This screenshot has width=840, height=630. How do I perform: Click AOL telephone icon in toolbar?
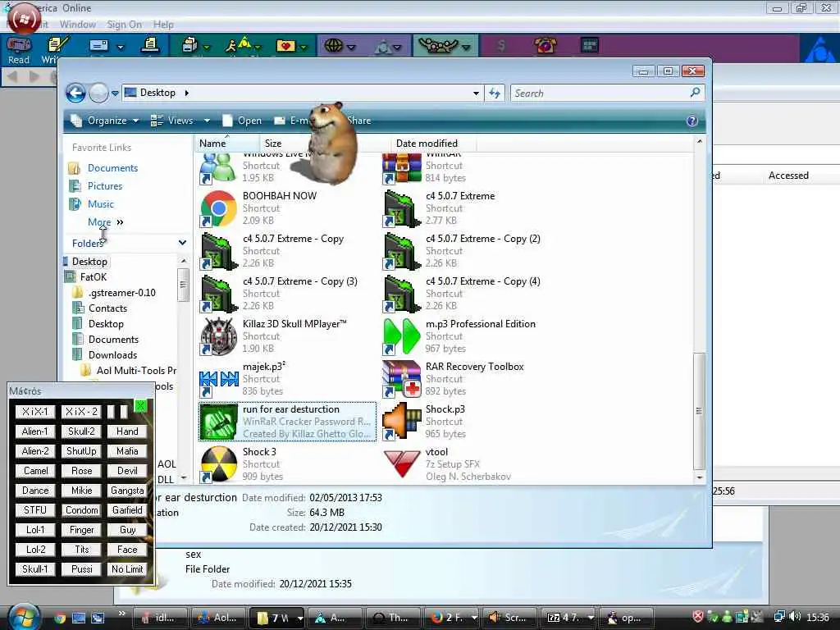pyautogui.click(x=546, y=45)
